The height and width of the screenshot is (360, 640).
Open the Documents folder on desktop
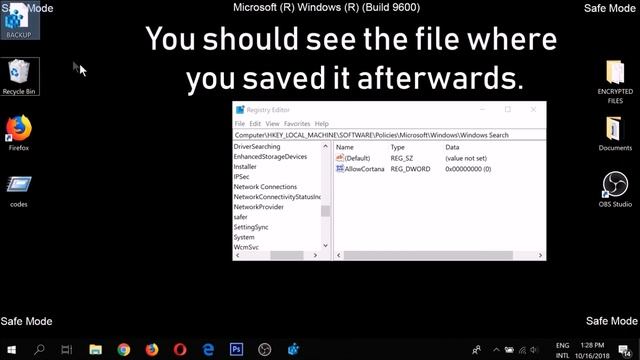click(615, 133)
